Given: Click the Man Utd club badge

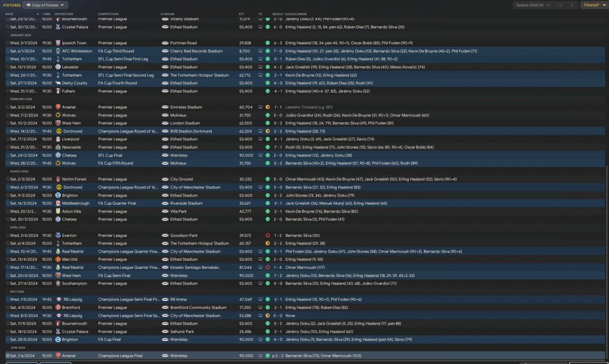Looking at the screenshot, I should coord(58,260).
